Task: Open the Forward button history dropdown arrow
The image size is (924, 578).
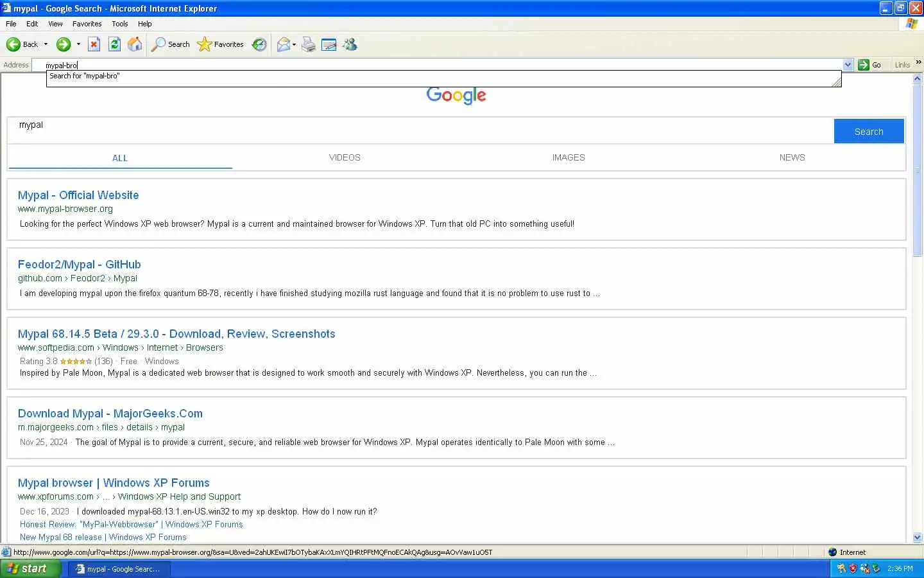Action: click(78, 44)
